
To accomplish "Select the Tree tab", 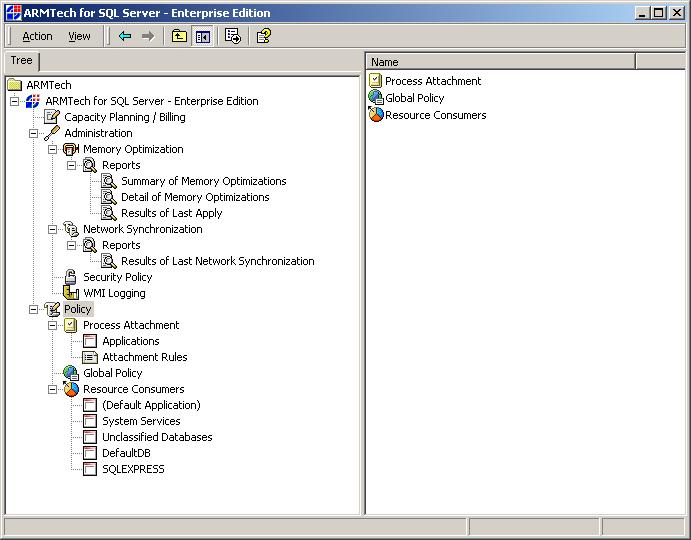I will click(x=21, y=60).
